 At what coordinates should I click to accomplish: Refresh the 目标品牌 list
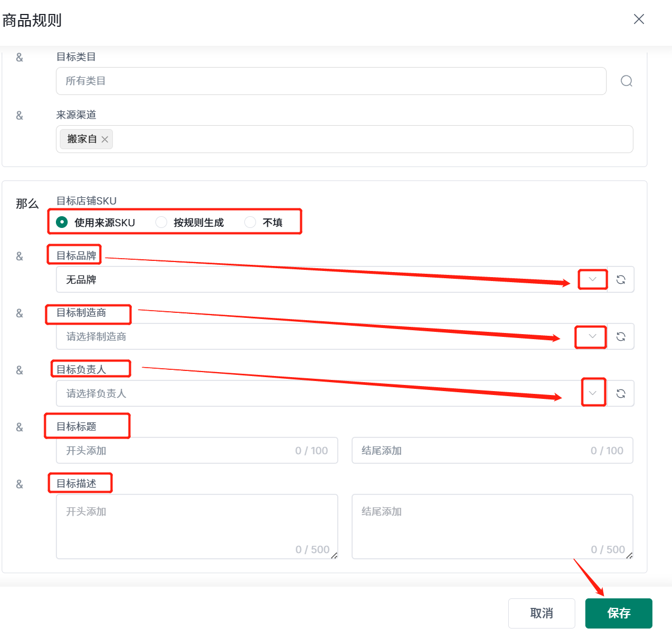tap(621, 279)
